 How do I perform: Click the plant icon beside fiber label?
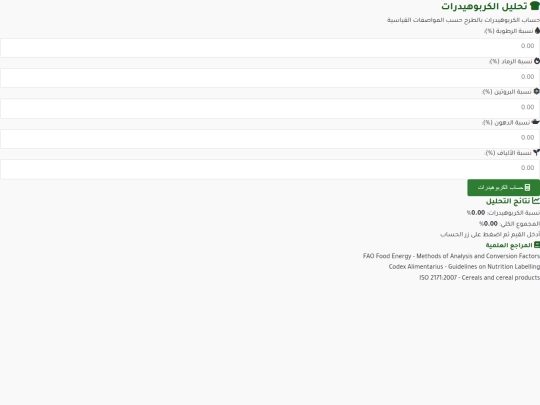[537, 152]
